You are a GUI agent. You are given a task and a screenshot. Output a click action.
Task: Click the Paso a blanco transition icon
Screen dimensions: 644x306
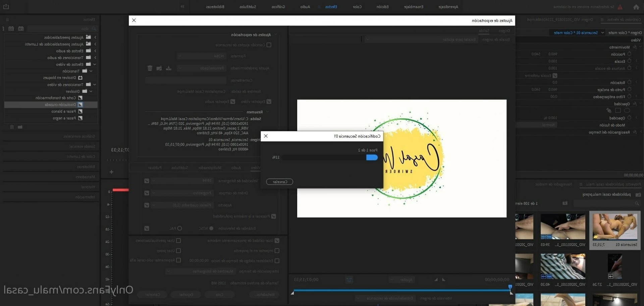pyautogui.click(x=80, y=111)
